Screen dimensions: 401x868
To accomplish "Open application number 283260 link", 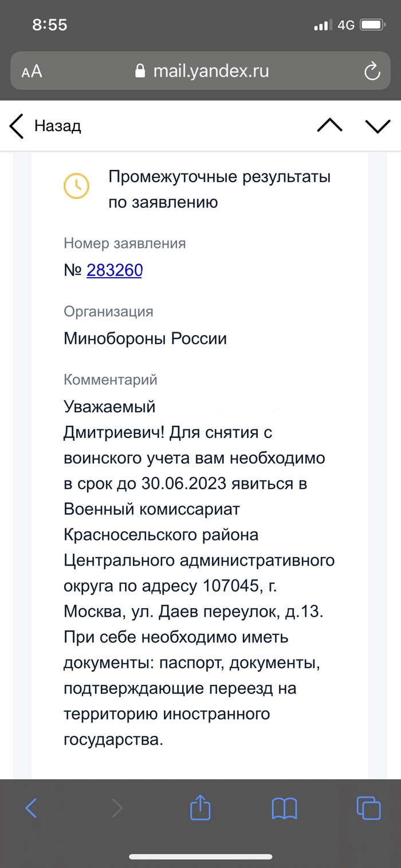I will click(x=115, y=270).
